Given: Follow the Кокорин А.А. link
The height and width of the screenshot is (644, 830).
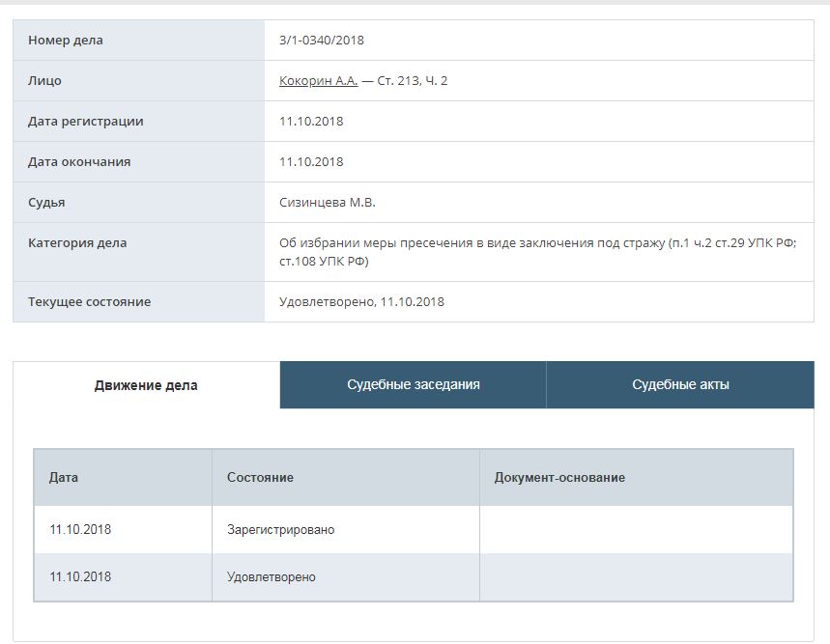Looking at the screenshot, I should point(318,81).
